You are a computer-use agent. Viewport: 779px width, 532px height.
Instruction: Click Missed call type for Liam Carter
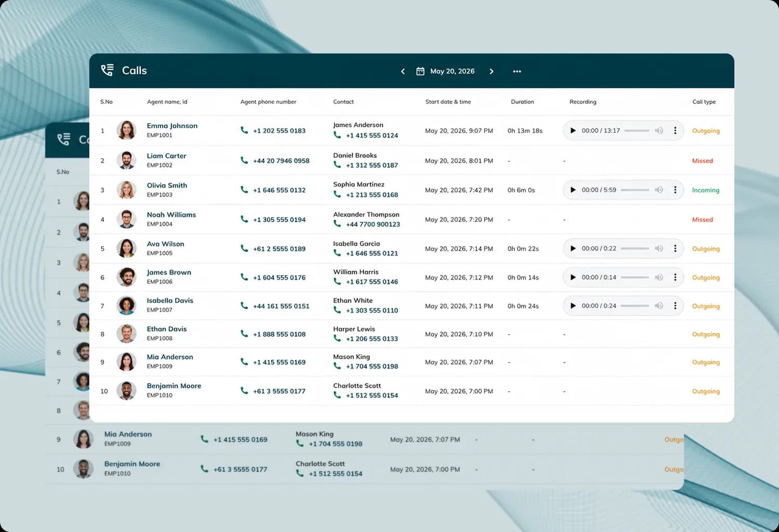point(703,161)
